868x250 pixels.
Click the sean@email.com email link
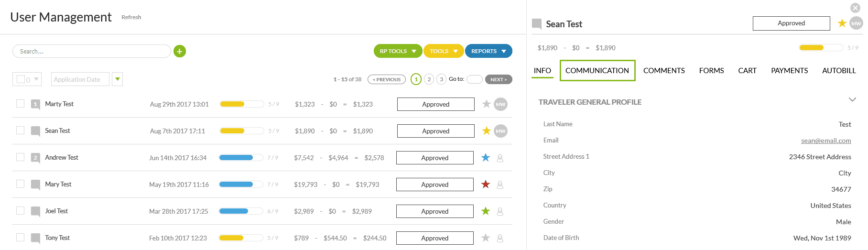coord(826,141)
